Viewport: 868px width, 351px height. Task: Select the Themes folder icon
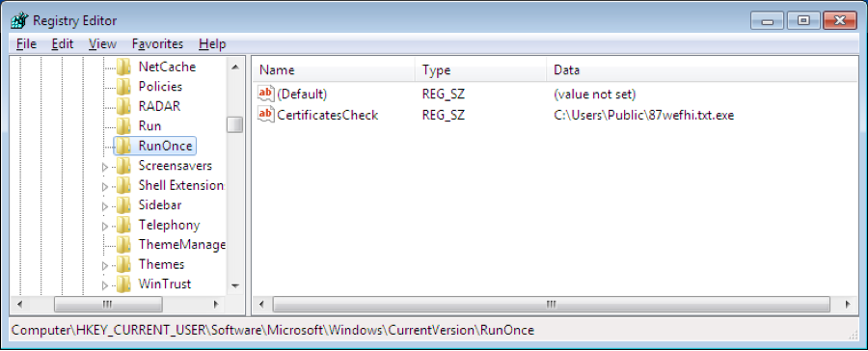123,264
